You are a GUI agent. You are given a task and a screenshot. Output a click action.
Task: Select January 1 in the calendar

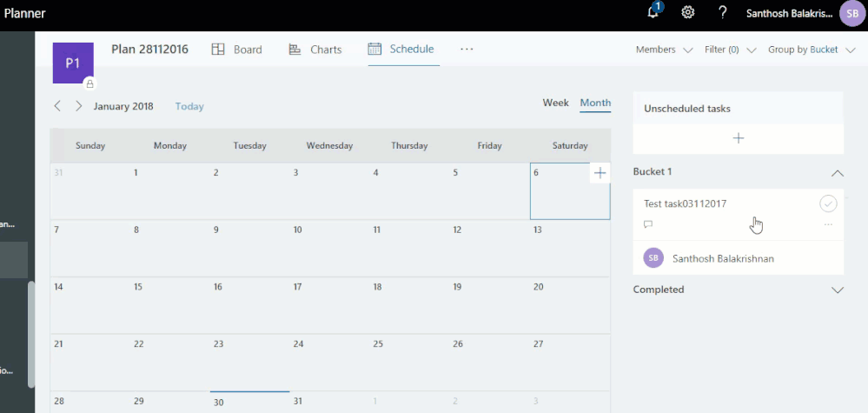(169, 191)
